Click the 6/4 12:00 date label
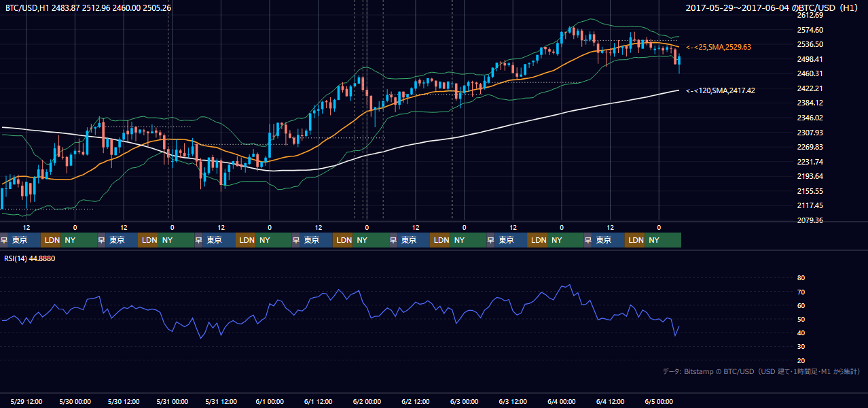Viewport: 868px width, 408px height. point(611,401)
